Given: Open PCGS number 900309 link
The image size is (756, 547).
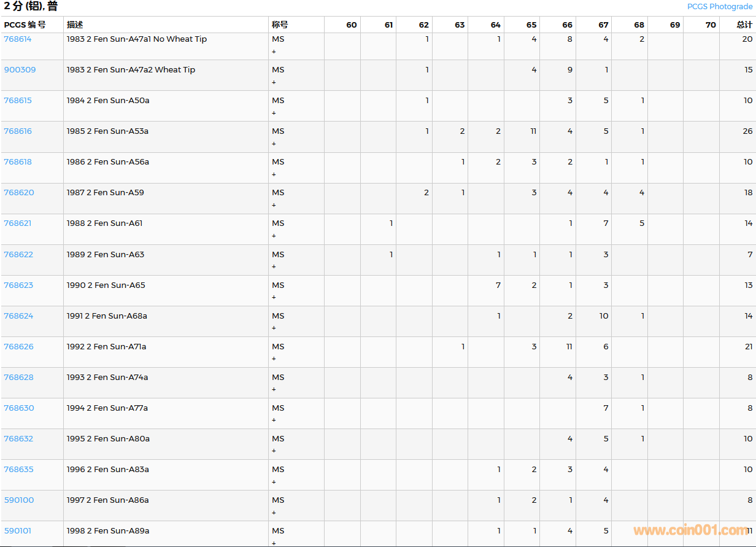Looking at the screenshot, I should (20, 70).
